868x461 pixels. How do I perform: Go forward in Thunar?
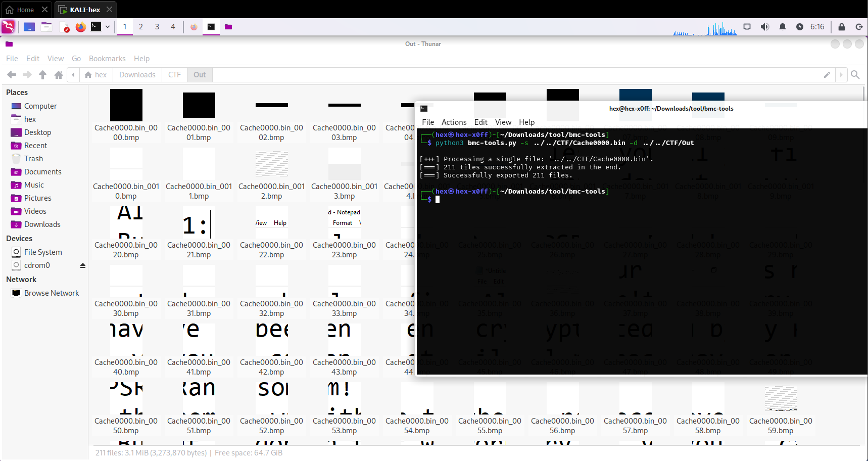[27, 75]
